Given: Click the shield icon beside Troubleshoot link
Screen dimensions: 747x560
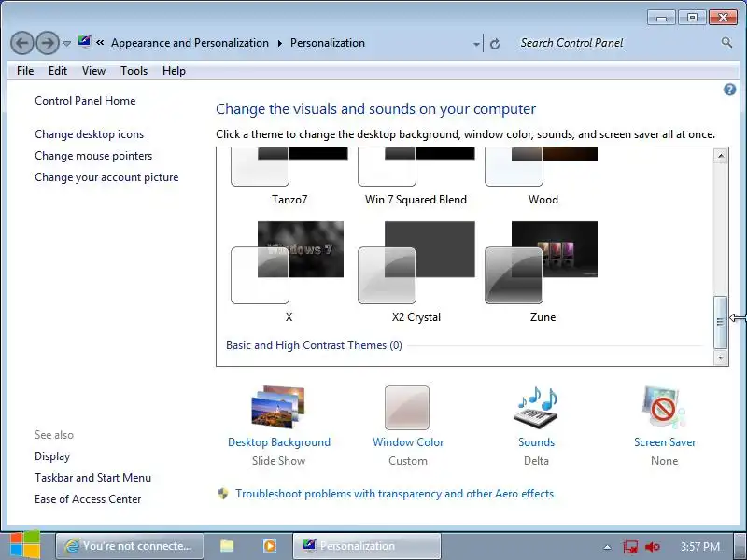Looking at the screenshot, I should point(223,494).
